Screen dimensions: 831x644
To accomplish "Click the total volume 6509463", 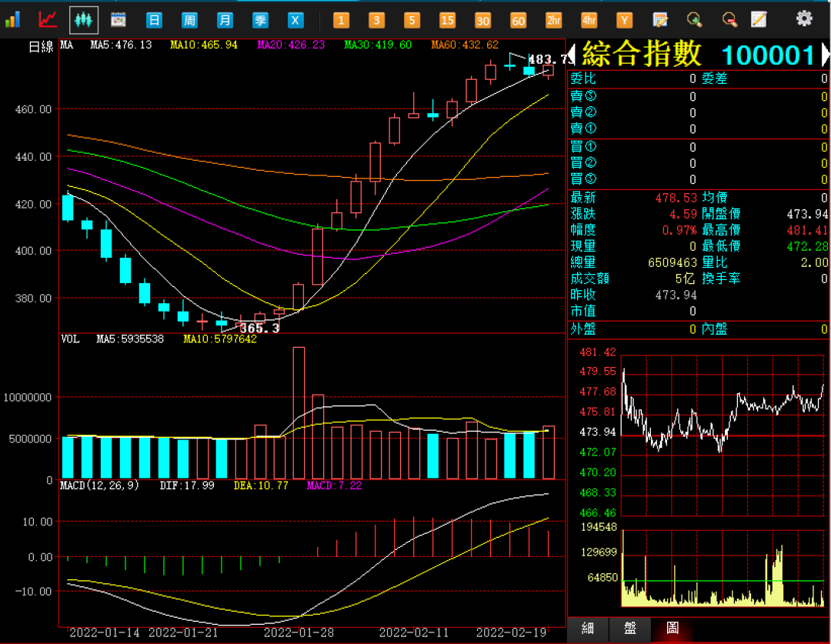I will click(x=672, y=263).
